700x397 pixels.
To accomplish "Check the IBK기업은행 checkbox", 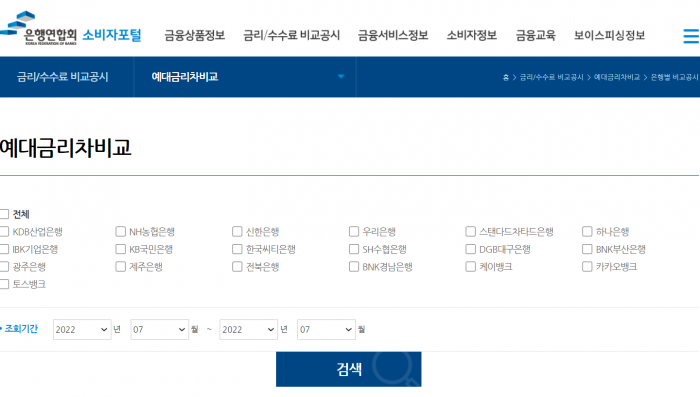I will click(x=4, y=249).
